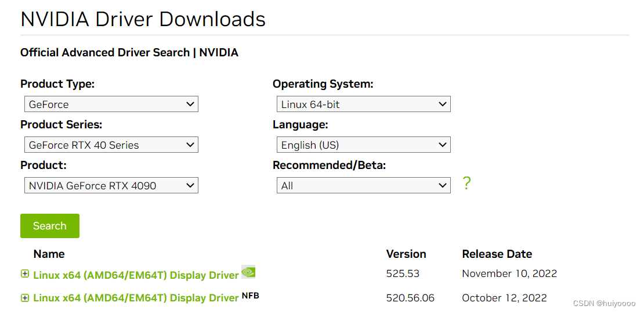Open the Recommended/Beta dropdown set to All
The height and width of the screenshot is (313, 644).
(x=364, y=186)
